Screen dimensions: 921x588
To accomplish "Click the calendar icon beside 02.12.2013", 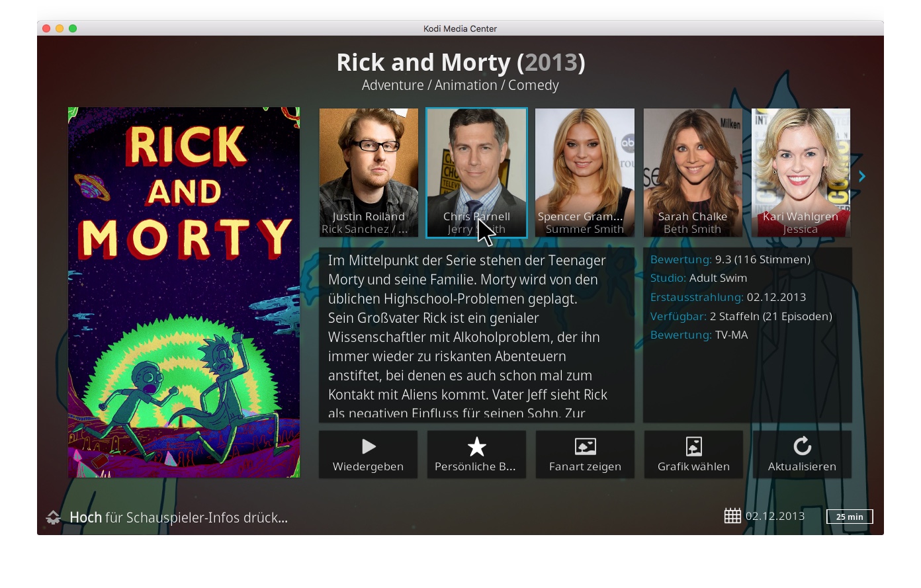I will point(732,516).
